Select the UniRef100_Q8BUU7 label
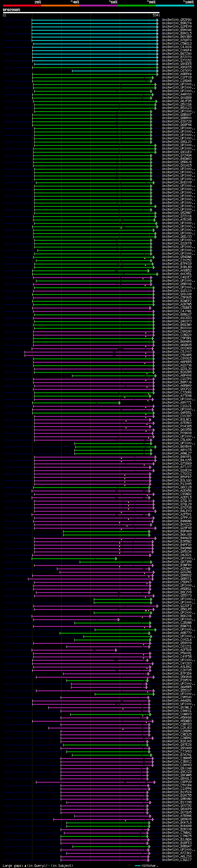 tap(177, 115)
